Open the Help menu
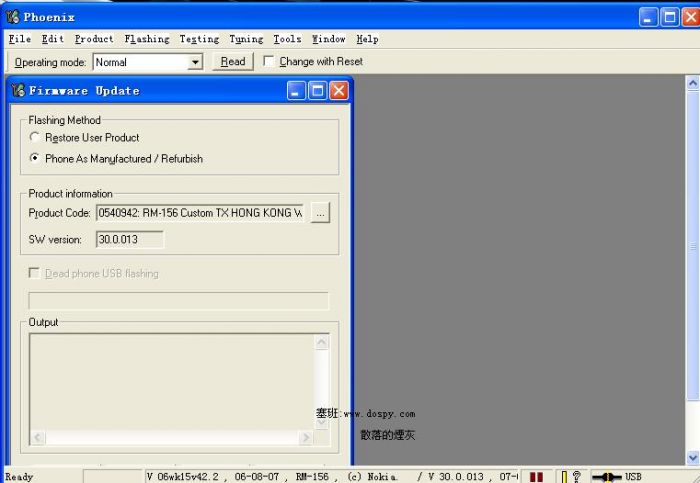 click(367, 39)
